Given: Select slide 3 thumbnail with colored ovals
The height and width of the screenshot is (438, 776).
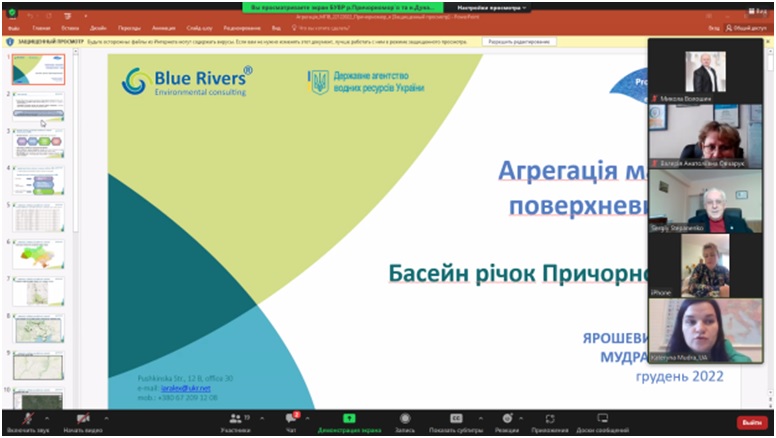Looking at the screenshot, I should click(39, 144).
